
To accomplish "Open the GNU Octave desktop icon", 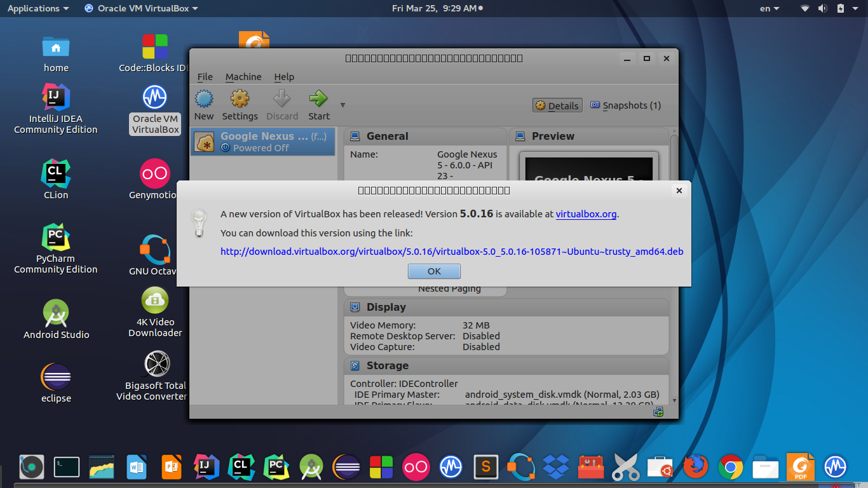I will pos(155,256).
